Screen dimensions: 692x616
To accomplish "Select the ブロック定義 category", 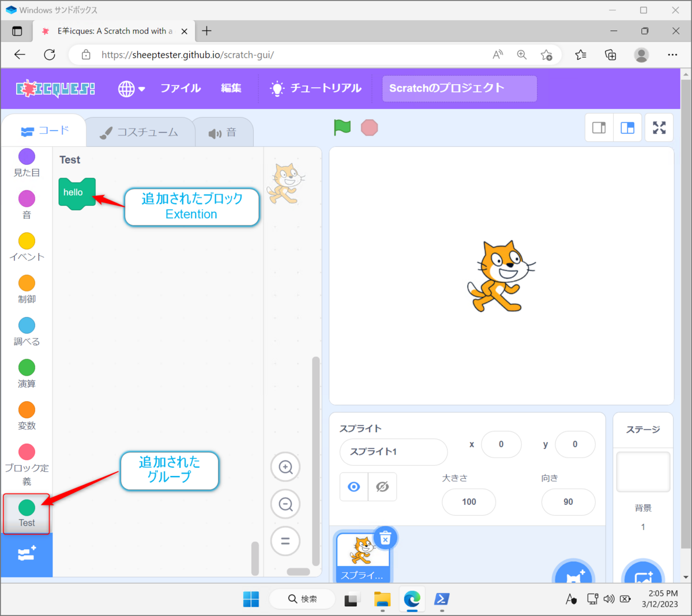I will click(x=27, y=464).
